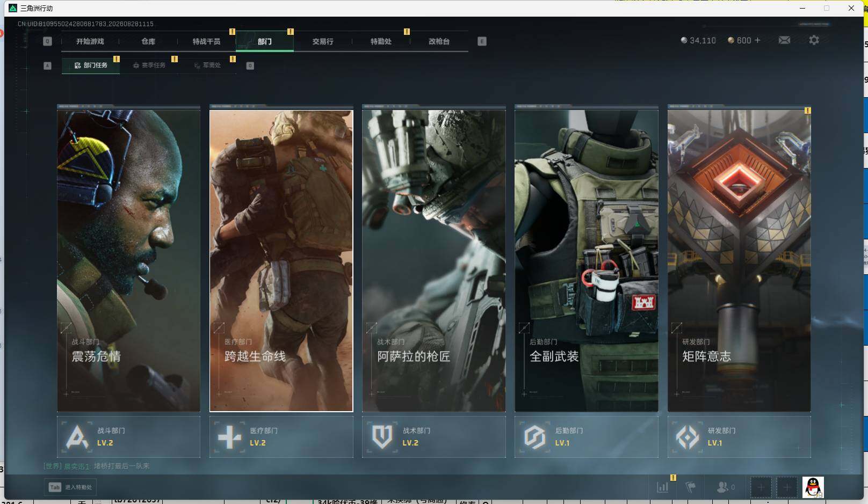Select the 部门任务 sub-tab
Image resolution: width=868 pixels, height=504 pixels.
pos(91,65)
